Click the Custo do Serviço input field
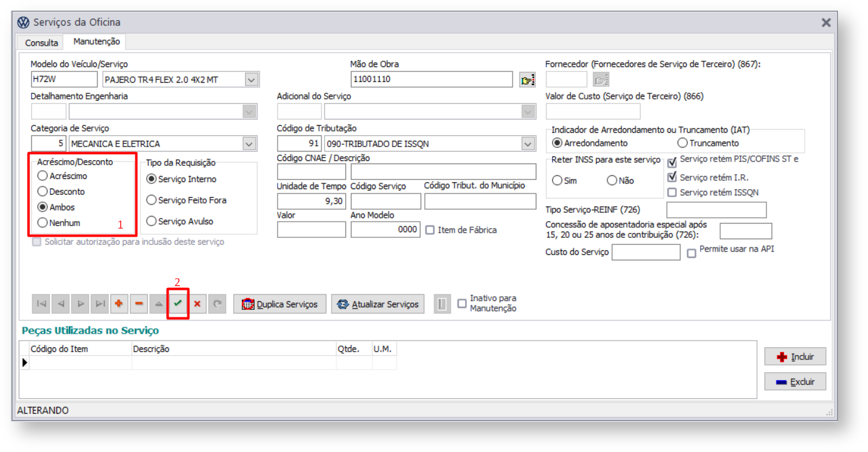 [646, 252]
